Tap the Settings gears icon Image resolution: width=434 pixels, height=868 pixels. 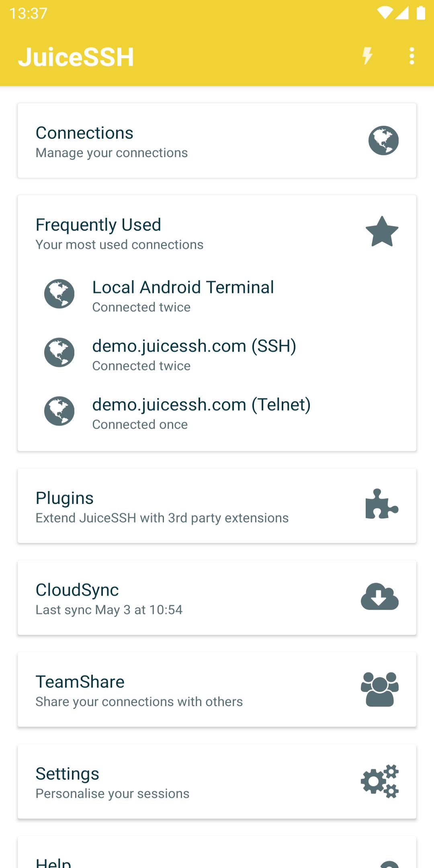point(380,781)
